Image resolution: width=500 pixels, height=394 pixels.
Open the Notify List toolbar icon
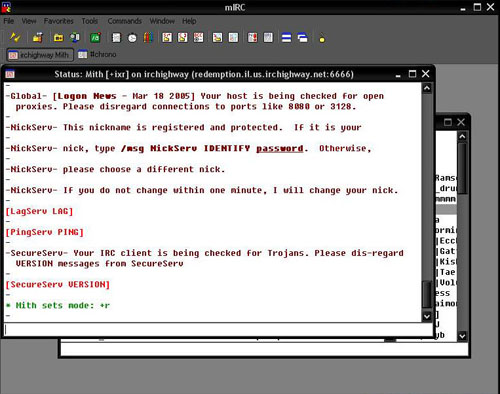coord(252,38)
